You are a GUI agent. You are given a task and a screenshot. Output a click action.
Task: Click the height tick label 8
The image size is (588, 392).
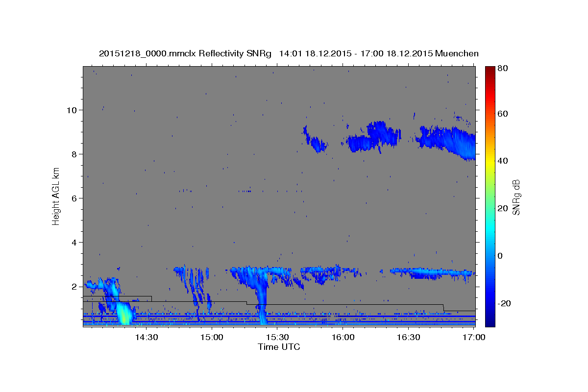pyautogui.click(x=73, y=154)
